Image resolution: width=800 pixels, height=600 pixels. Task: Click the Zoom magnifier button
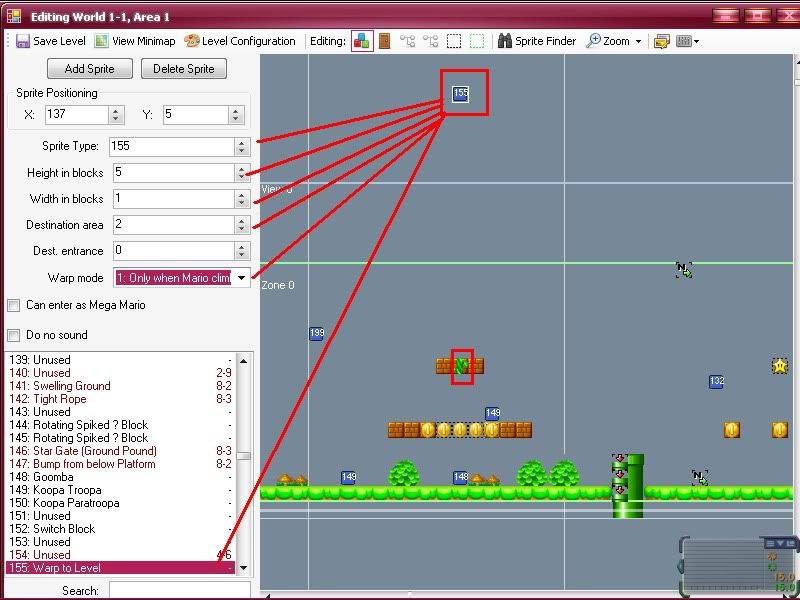click(608, 41)
